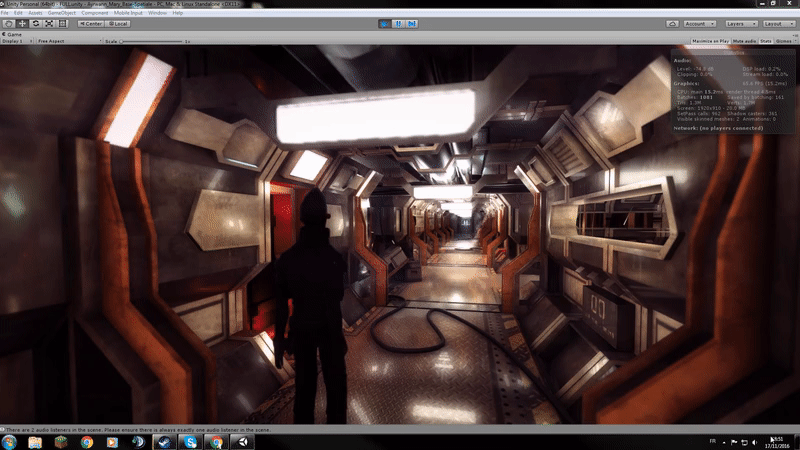Advance one frame with Step button
The image size is (800, 450).
tap(412, 23)
